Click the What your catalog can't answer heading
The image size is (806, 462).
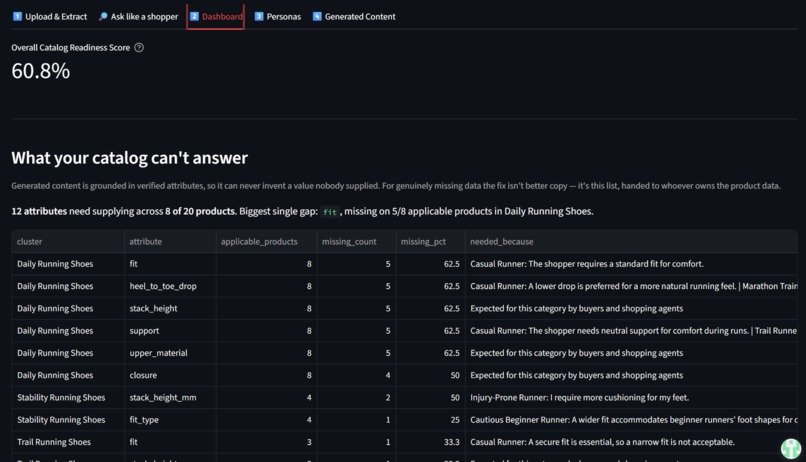pos(130,158)
